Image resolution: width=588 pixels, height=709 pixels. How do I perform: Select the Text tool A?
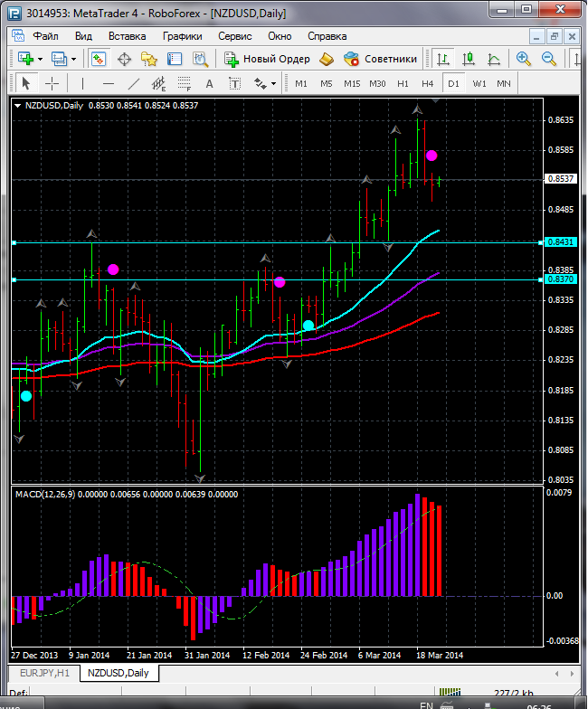(209, 83)
